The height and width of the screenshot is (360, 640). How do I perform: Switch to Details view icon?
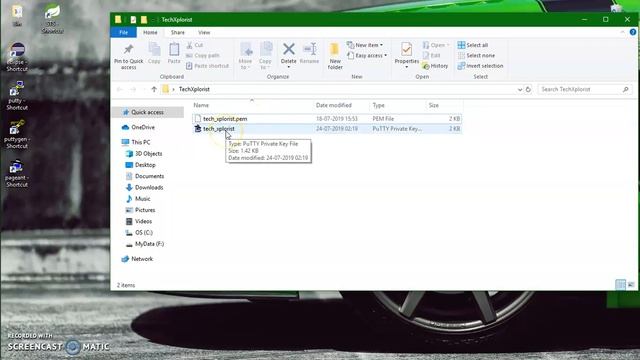click(x=620, y=284)
